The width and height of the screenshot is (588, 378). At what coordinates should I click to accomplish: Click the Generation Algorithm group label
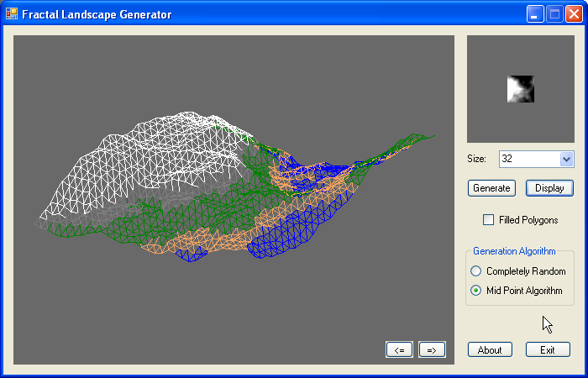coord(514,251)
